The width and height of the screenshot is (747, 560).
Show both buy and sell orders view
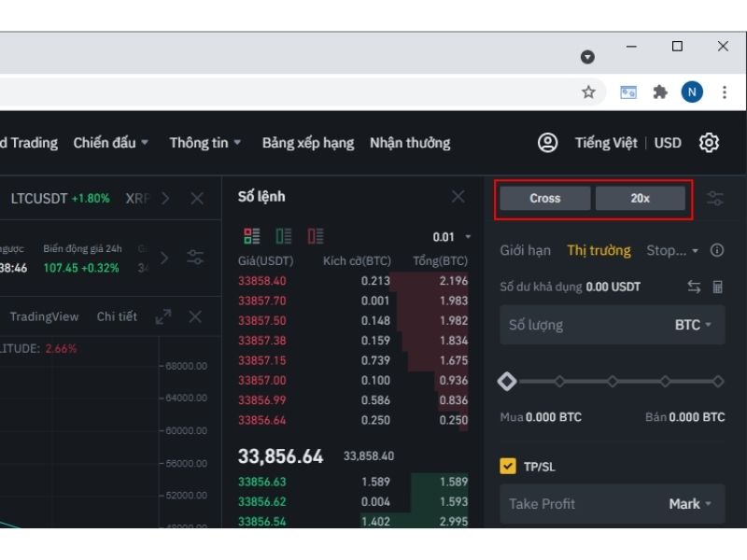[x=251, y=236]
